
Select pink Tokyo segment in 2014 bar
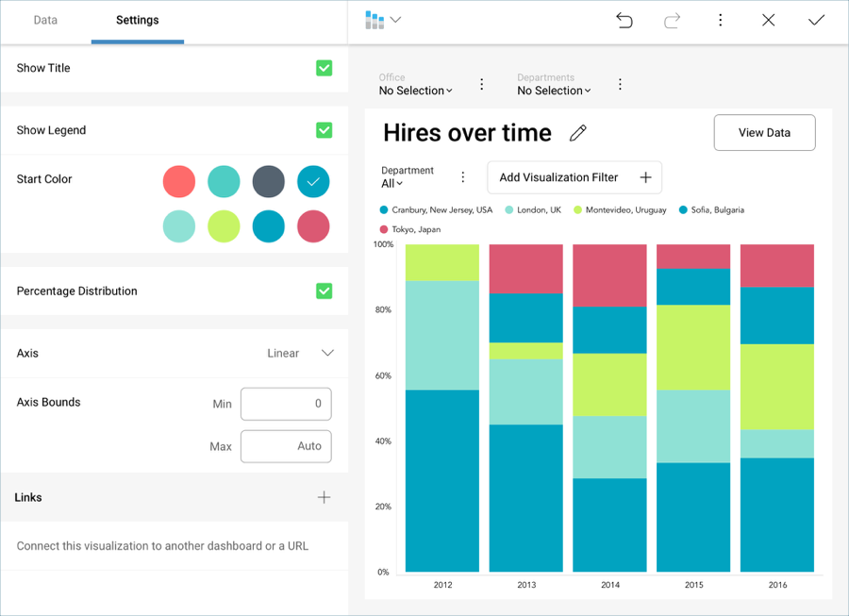pos(609,275)
